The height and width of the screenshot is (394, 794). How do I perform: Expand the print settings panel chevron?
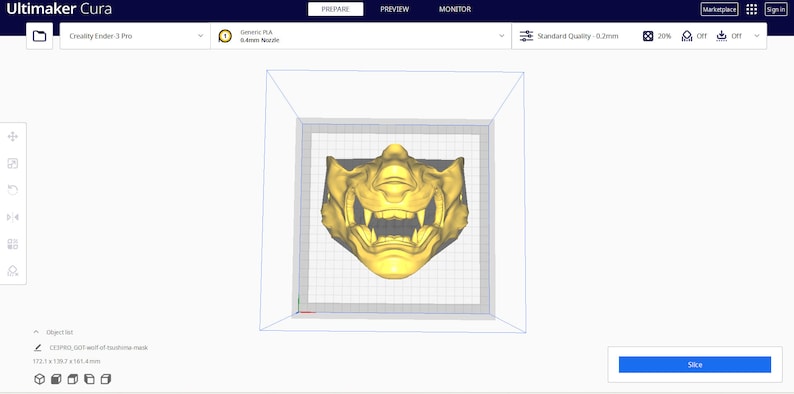point(757,36)
